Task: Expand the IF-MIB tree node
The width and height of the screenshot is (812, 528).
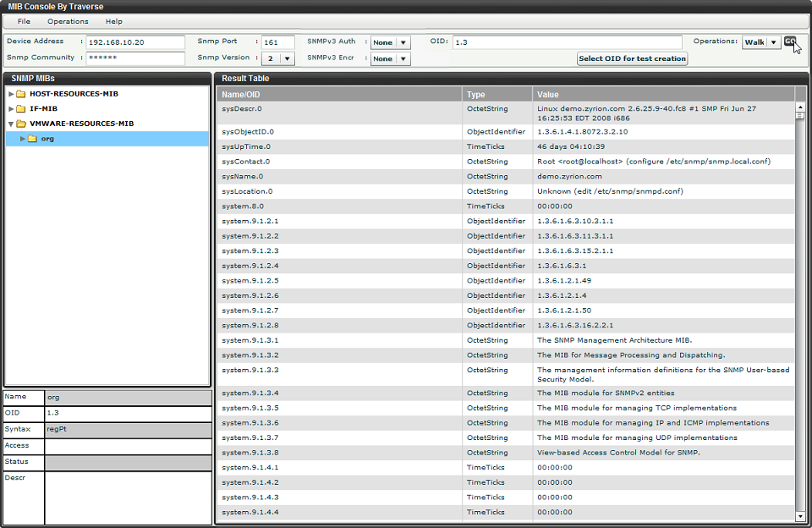Action: click(11, 108)
